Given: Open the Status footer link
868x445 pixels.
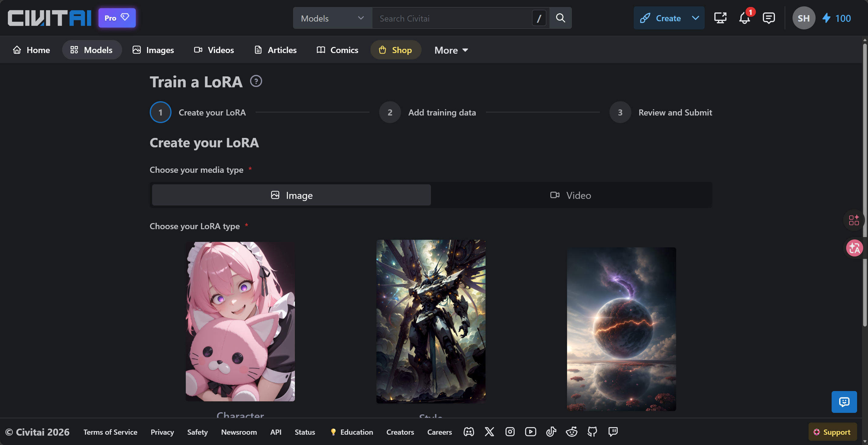Looking at the screenshot, I should [x=305, y=432].
